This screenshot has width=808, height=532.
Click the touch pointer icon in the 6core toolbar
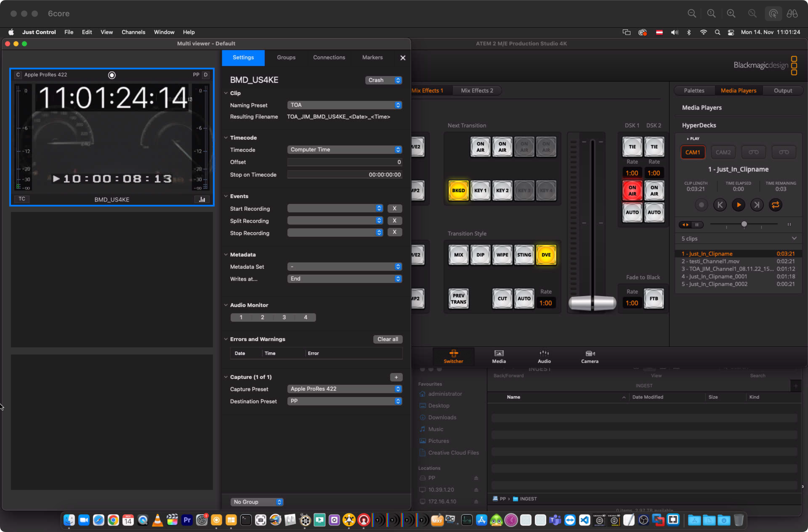coord(773,14)
